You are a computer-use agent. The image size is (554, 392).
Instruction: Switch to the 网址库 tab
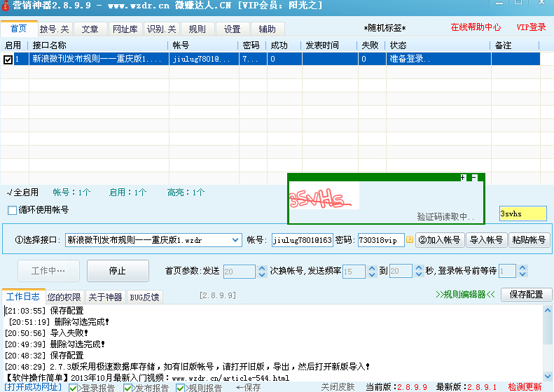125,29
